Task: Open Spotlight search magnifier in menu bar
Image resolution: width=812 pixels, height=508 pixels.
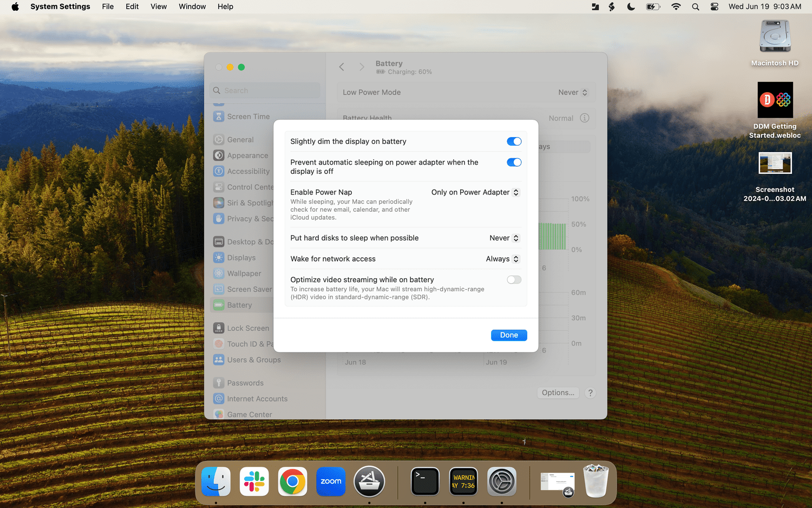Action: [696, 6]
